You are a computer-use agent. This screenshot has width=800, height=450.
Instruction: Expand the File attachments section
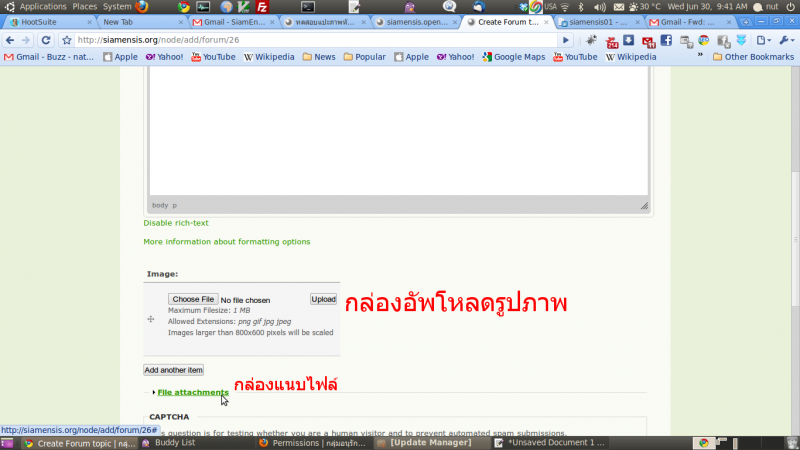click(192, 393)
